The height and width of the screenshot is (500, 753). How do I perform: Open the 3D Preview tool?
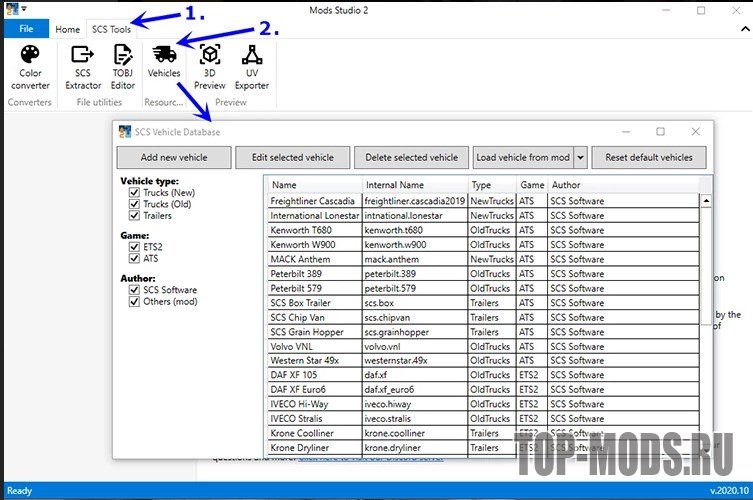point(210,64)
